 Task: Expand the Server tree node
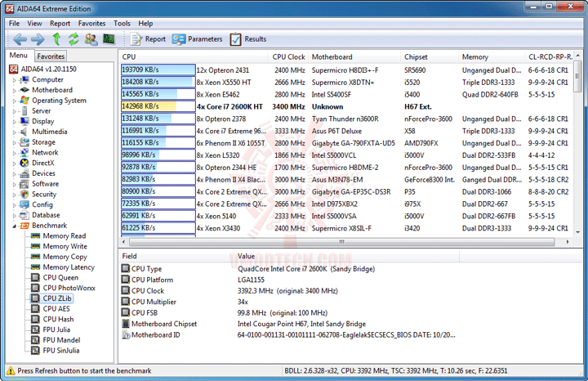pyautogui.click(x=14, y=111)
